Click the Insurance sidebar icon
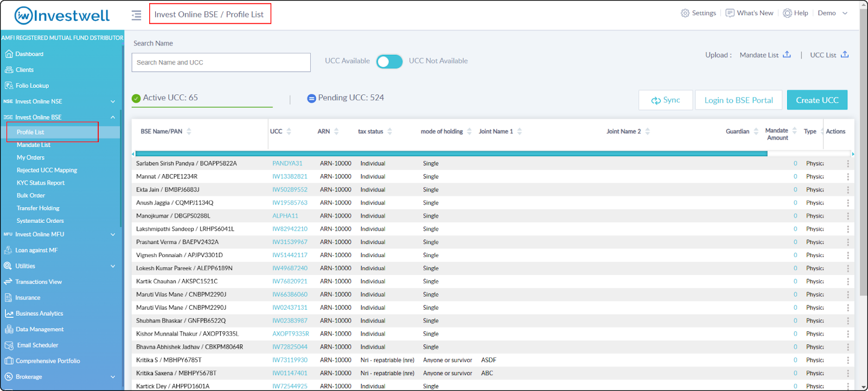 tap(8, 297)
